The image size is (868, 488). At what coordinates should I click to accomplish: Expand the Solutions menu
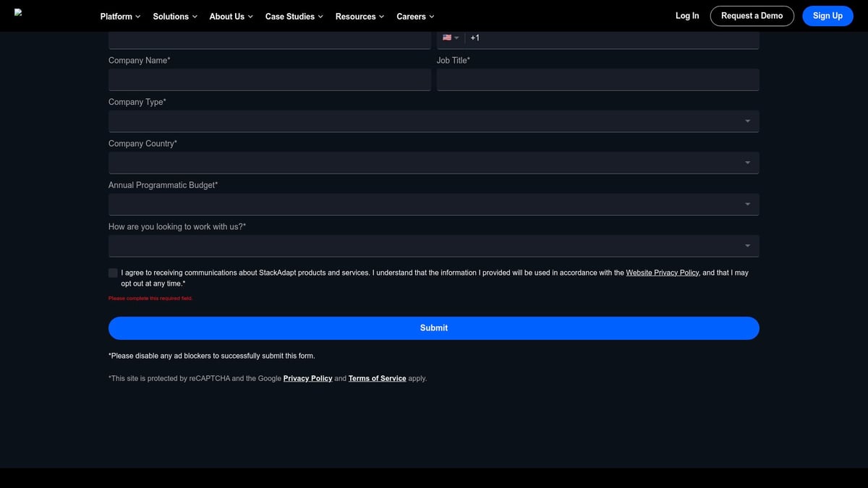[x=175, y=16]
